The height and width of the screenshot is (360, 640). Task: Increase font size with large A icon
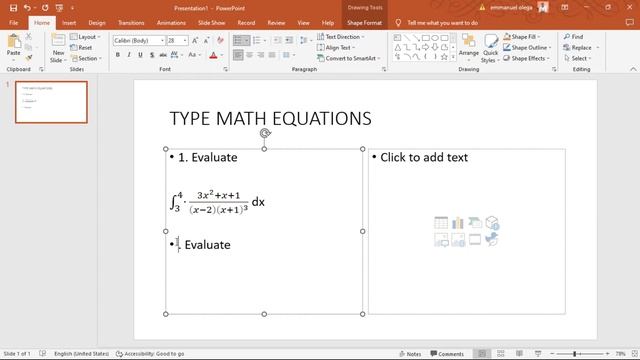(x=195, y=40)
